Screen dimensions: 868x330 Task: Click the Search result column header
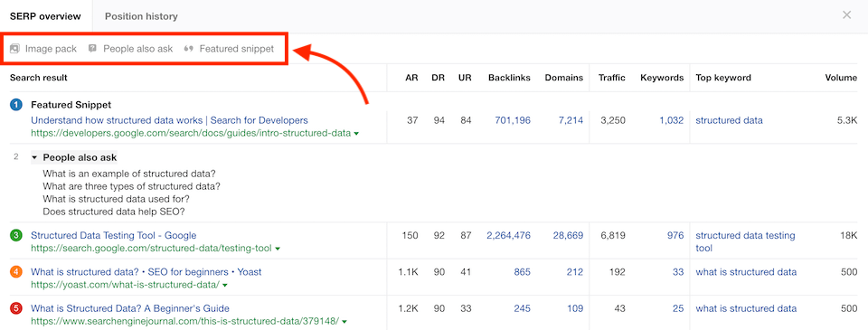pos(39,78)
